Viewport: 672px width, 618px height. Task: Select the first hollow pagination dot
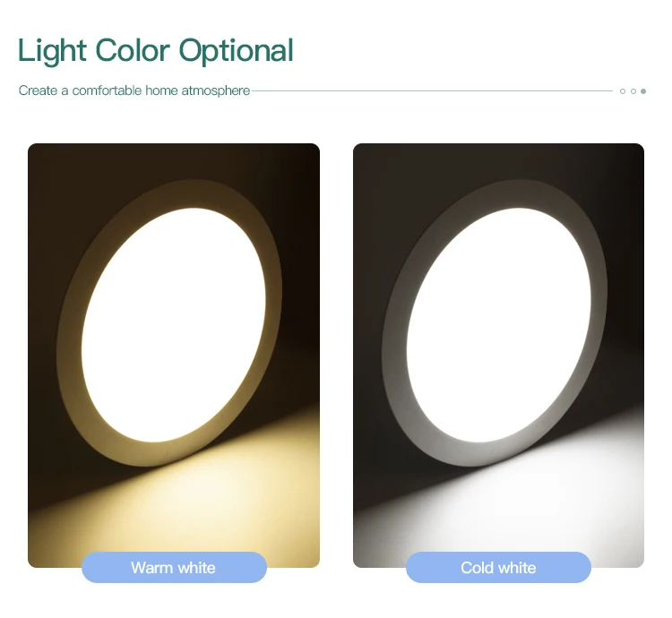(623, 91)
